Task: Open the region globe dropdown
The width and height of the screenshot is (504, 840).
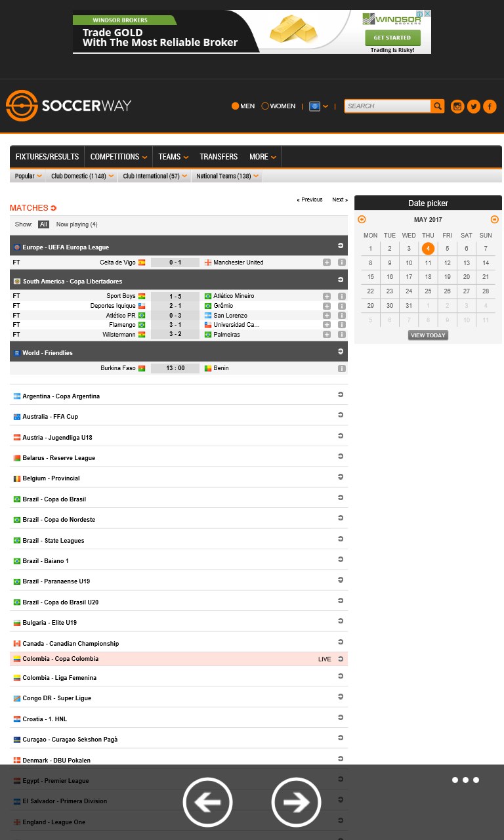Action: click(318, 106)
